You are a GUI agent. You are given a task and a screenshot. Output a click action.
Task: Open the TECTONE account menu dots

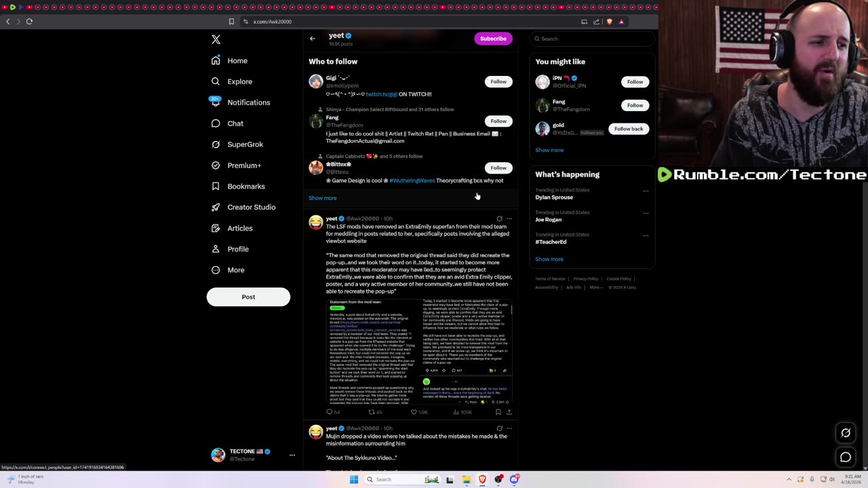[292, 455]
